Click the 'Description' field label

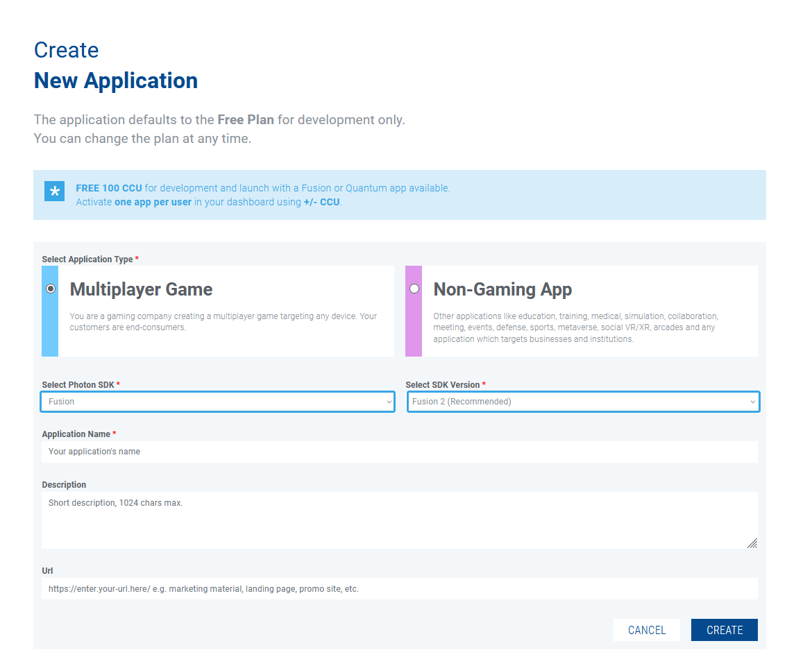[64, 485]
